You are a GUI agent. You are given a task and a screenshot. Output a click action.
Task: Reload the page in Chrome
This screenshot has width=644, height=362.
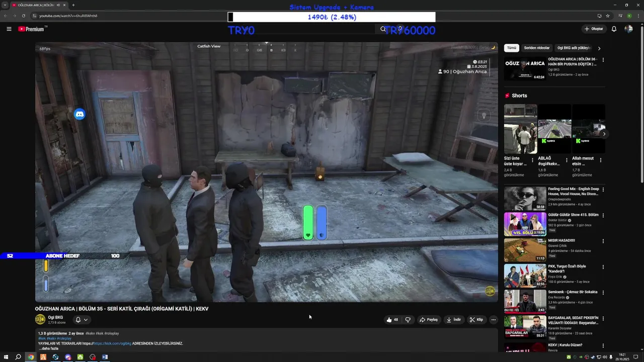point(23,16)
